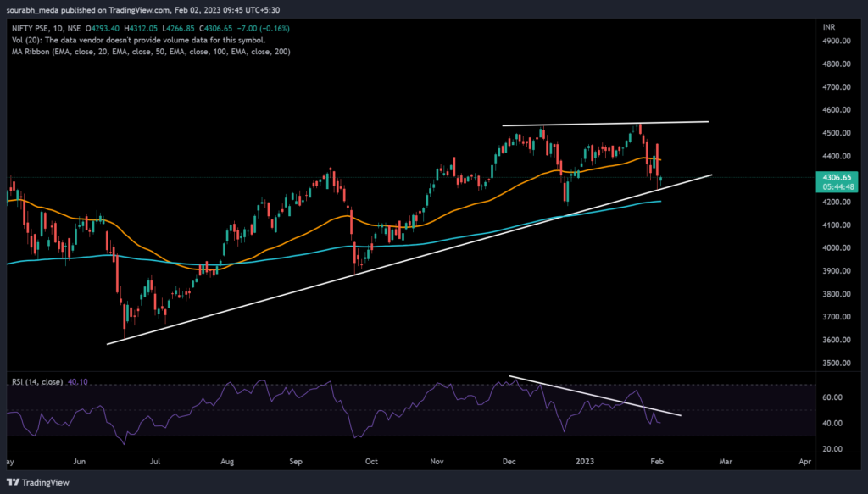Click the Nov label on time axis

click(x=437, y=461)
